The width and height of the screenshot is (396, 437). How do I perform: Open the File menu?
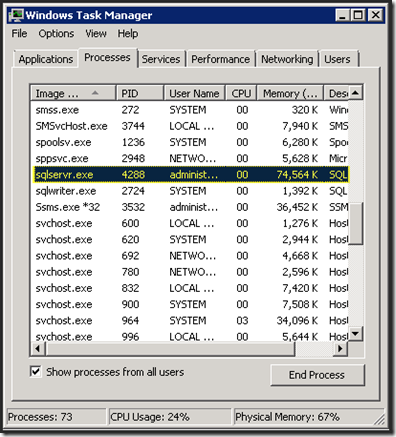[19, 34]
